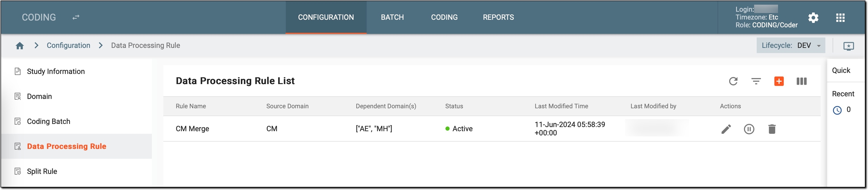Click the Data Processing Rule List heading

(235, 81)
